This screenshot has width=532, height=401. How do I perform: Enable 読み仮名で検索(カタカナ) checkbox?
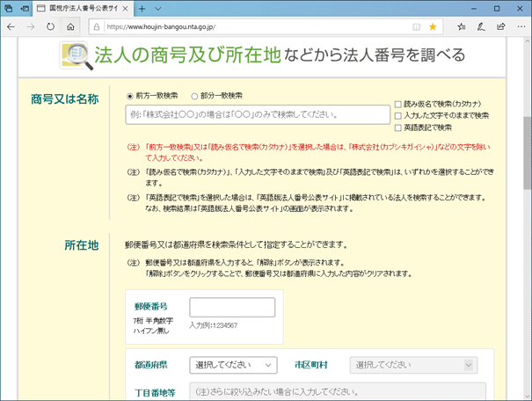pos(398,104)
